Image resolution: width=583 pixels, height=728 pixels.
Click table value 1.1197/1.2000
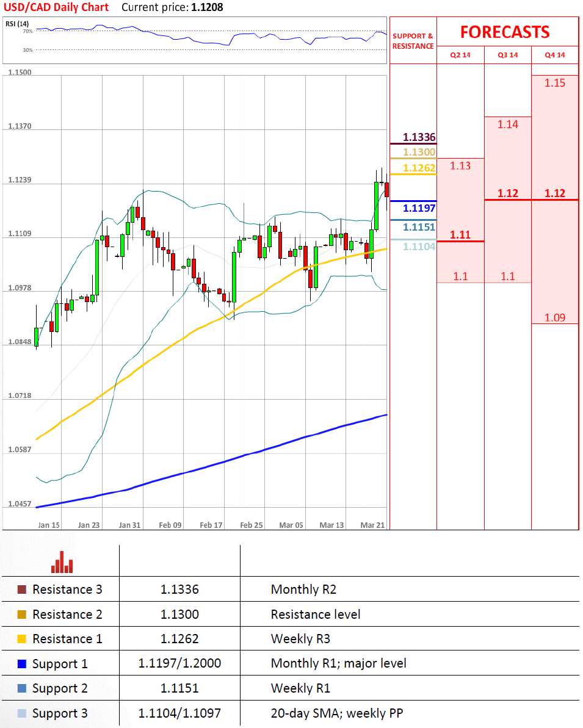179,663
